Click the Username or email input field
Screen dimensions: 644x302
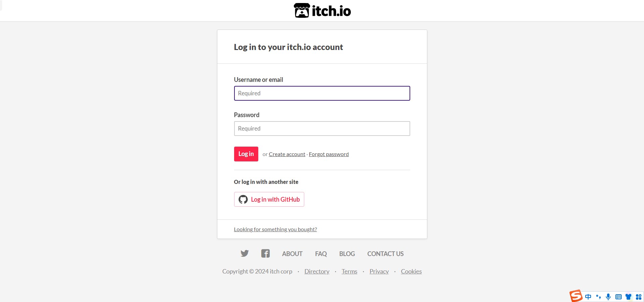(x=322, y=93)
